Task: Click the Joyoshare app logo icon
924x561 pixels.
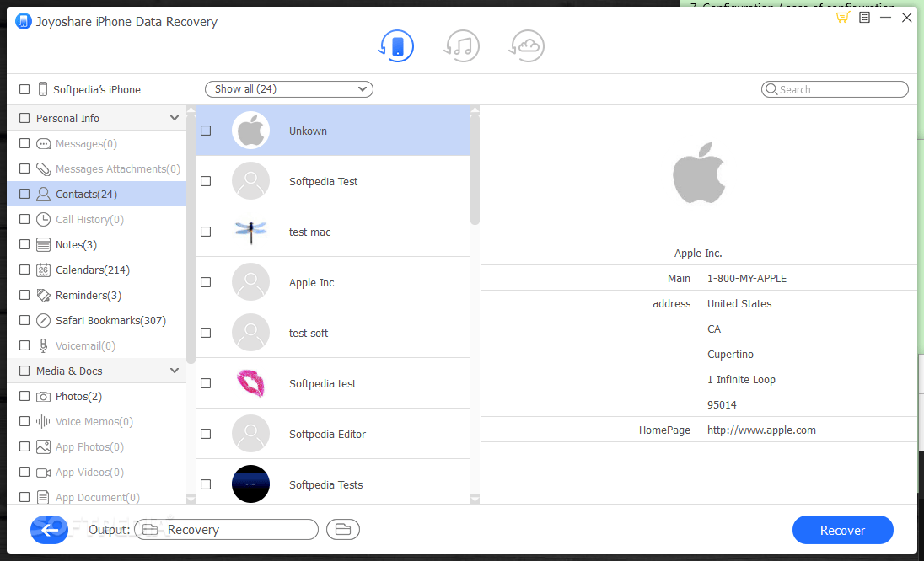Action: click(x=23, y=22)
